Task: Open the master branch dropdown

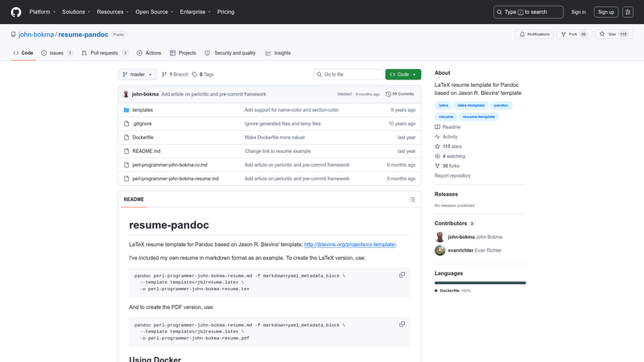Action: [138, 74]
